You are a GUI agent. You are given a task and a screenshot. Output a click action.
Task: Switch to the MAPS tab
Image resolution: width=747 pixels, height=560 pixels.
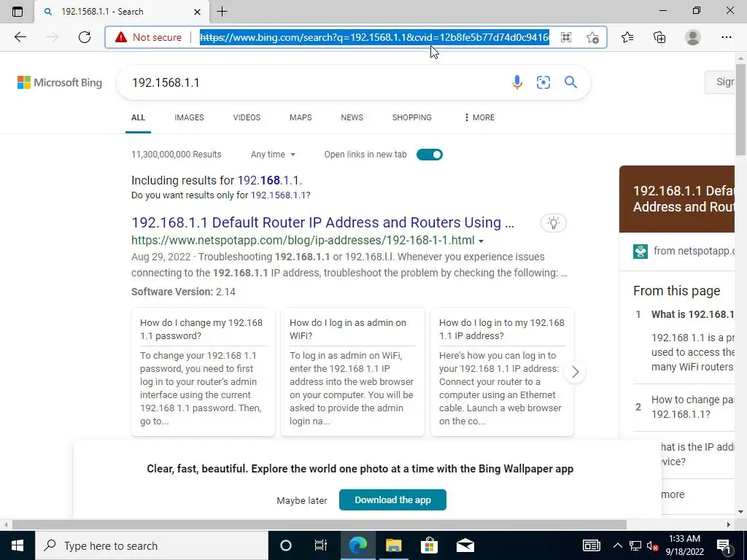[301, 117]
